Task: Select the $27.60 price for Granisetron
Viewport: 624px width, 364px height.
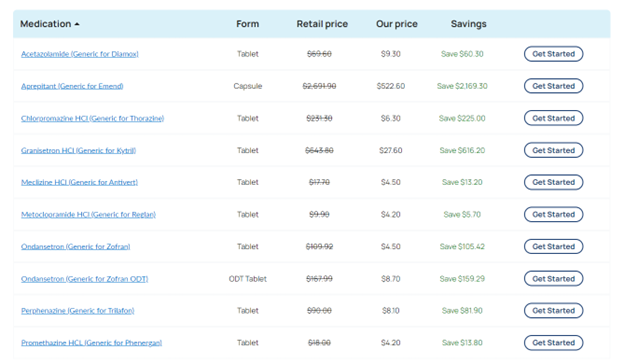Action: [x=391, y=150]
